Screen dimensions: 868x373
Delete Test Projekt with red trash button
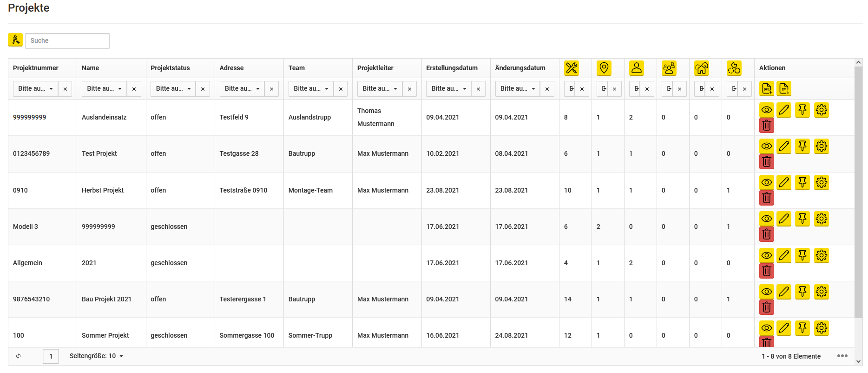pos(767,161)
